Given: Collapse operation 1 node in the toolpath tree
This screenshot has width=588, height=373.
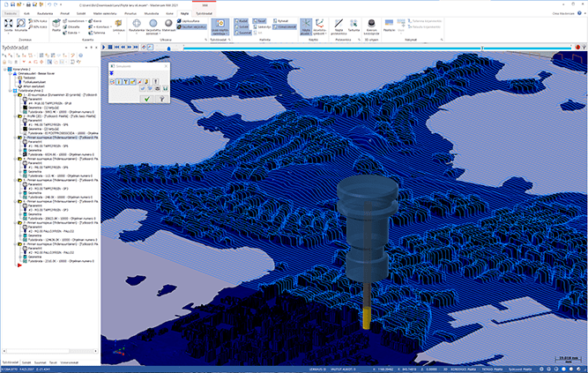Looking at the screenshot, I should tap(15, 95).
